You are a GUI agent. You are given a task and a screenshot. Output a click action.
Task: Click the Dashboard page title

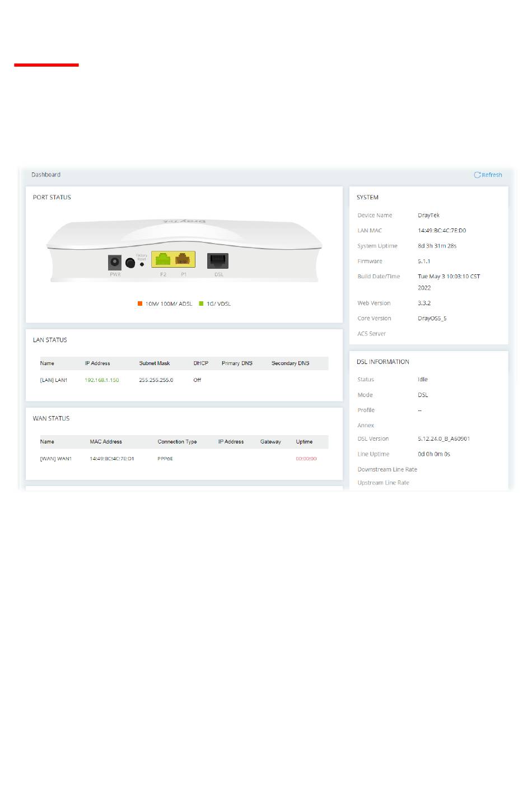(x=46, y=175)
